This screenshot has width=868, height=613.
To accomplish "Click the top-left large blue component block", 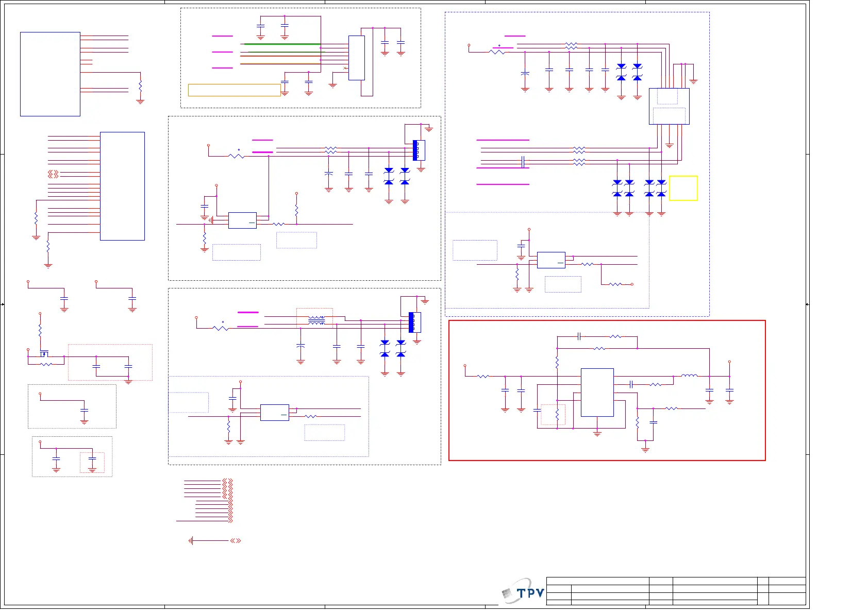I will click(50, 74).
